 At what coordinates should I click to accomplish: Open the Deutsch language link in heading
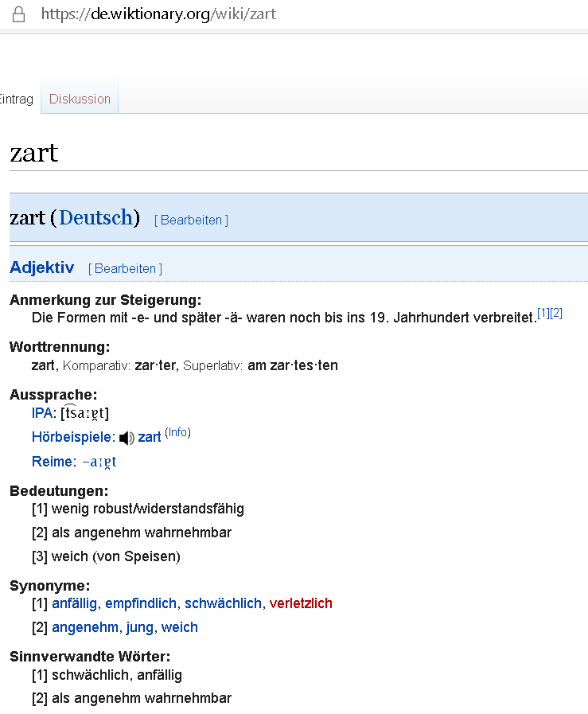95,217
